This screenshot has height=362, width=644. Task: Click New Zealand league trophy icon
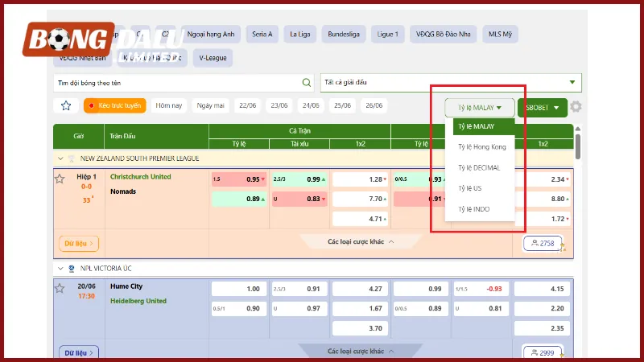coord(72,158)
